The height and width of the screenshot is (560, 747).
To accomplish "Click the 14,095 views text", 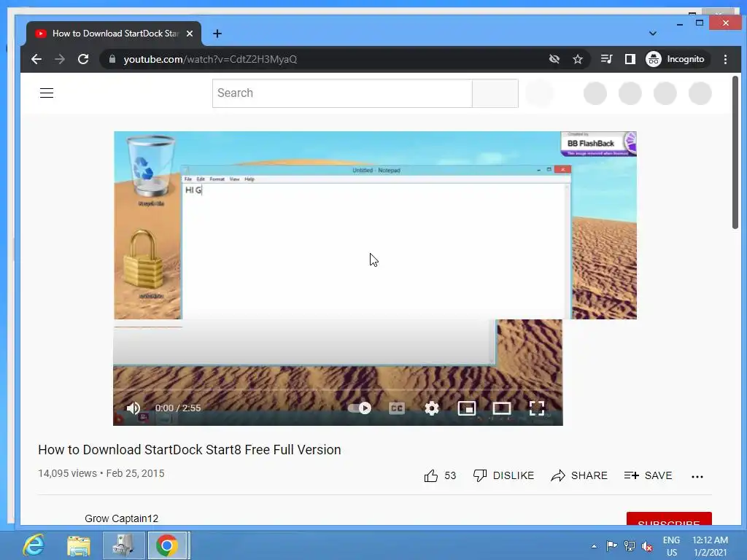I will coord(68,473).
